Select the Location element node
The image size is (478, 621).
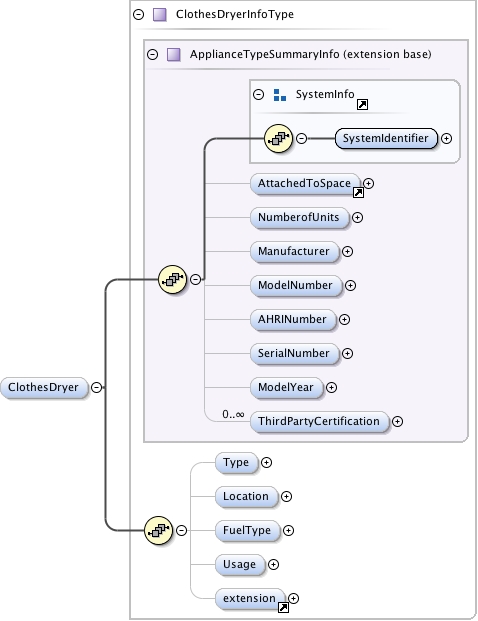click(x=246, y=496)
